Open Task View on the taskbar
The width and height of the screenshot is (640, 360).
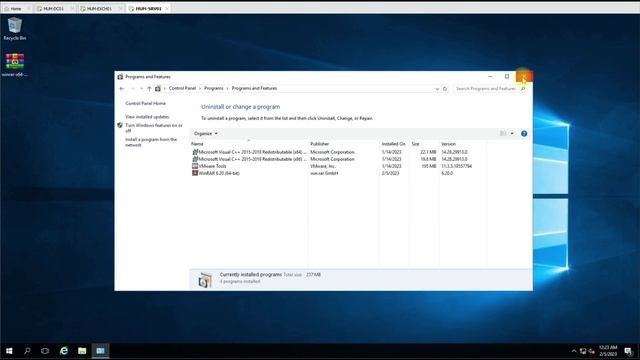click(45, 351)
